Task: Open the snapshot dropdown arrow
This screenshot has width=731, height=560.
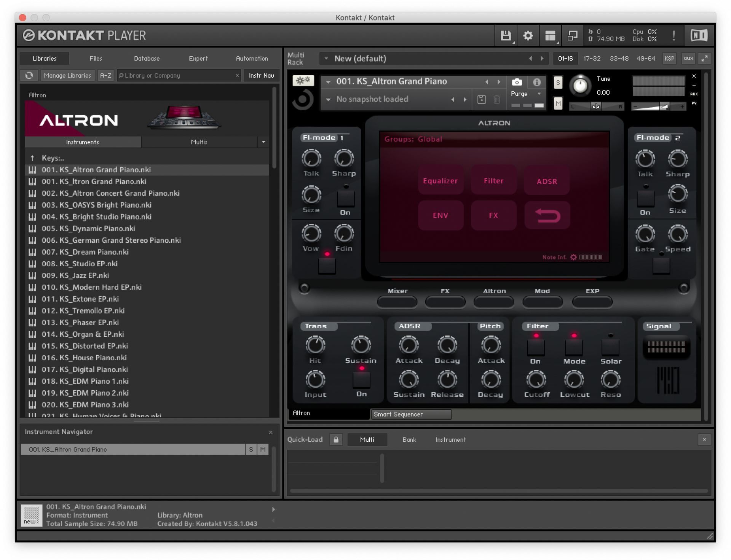Action: point(328,100)
